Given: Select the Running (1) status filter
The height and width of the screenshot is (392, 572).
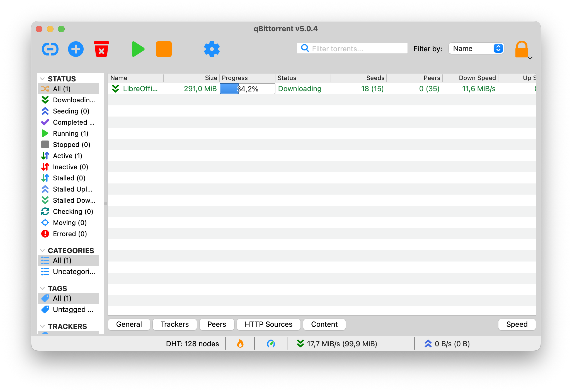Looking at the screenshot, I should point(68,134).
